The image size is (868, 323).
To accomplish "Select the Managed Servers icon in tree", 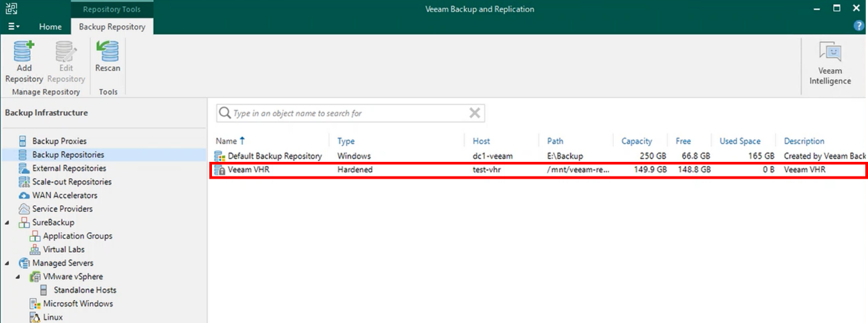I will pyautogui.click(x=24, y=263).
